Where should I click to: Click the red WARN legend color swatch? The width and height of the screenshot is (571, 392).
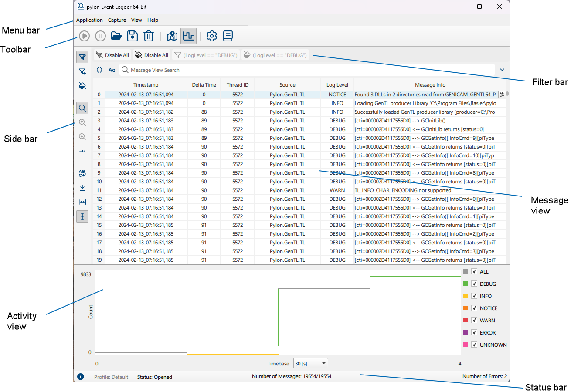pyautogui.click(x=466, y=321)
